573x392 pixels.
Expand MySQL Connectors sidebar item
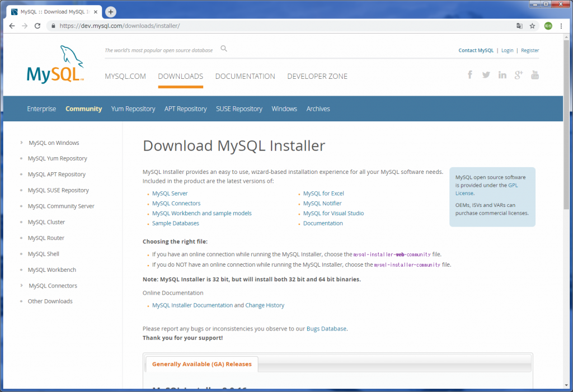click(22, 286)
